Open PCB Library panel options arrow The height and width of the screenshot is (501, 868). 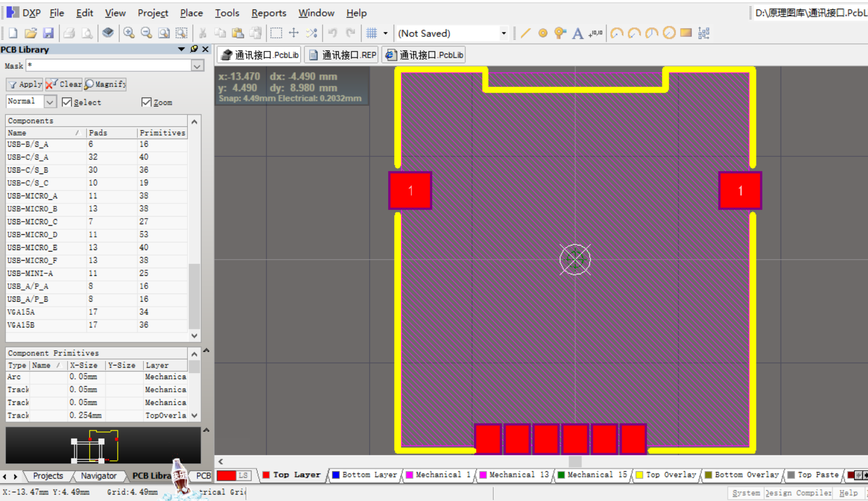tap(181, 49)
